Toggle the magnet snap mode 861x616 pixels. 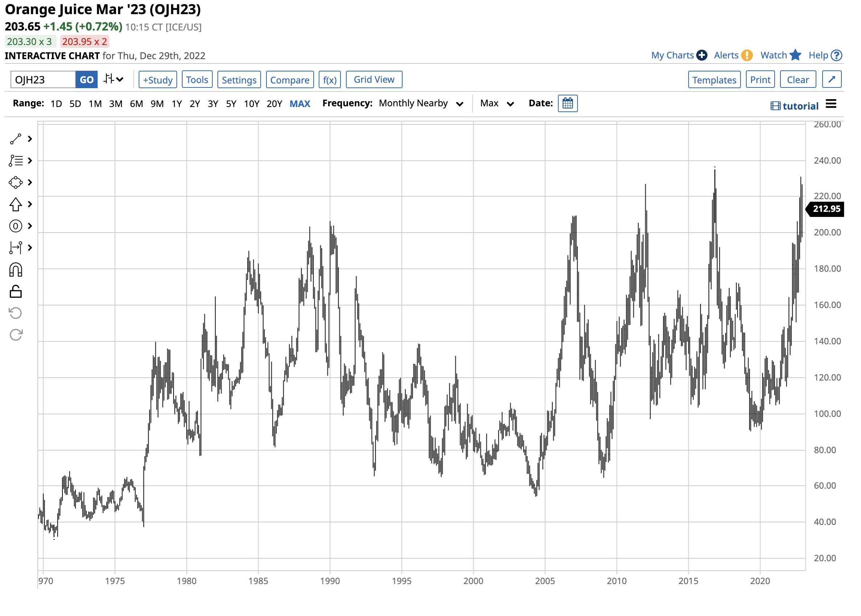coord(16,270)
